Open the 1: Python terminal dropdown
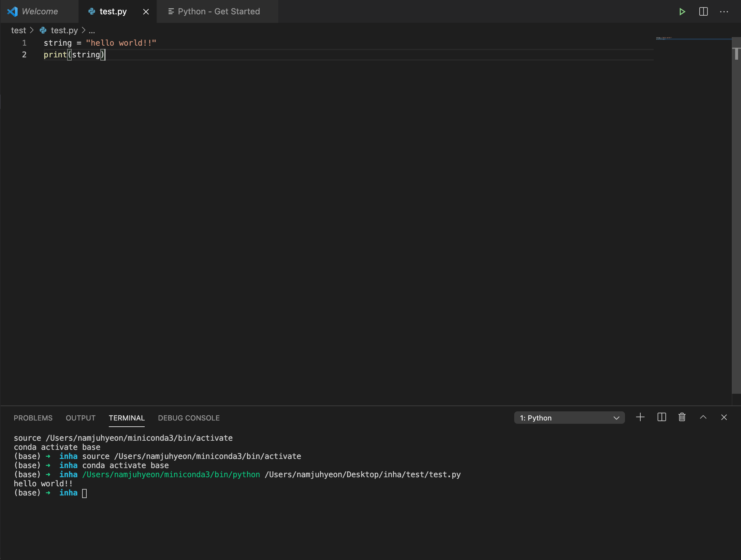741x560 pixels. click(569, 418)
